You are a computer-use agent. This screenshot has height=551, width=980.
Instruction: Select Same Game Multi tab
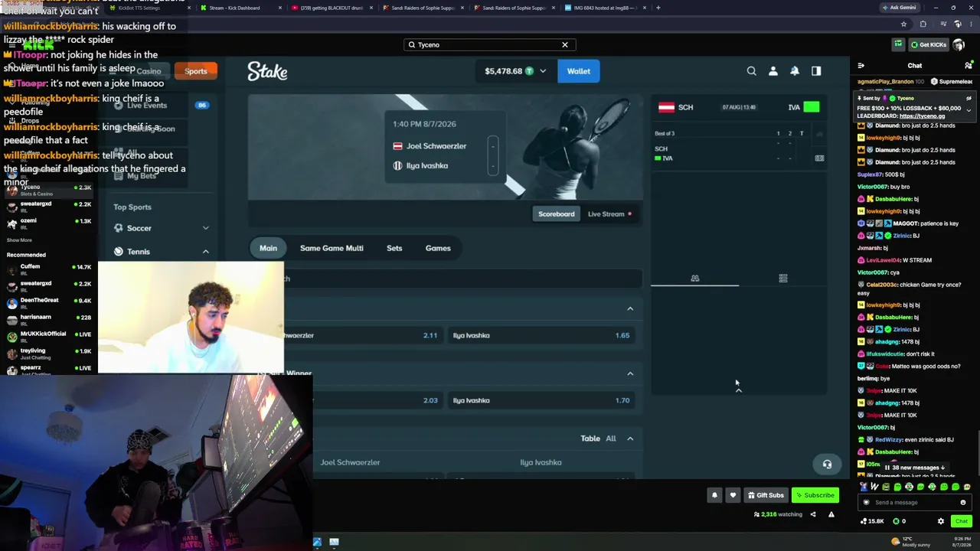tap(332, 248)
